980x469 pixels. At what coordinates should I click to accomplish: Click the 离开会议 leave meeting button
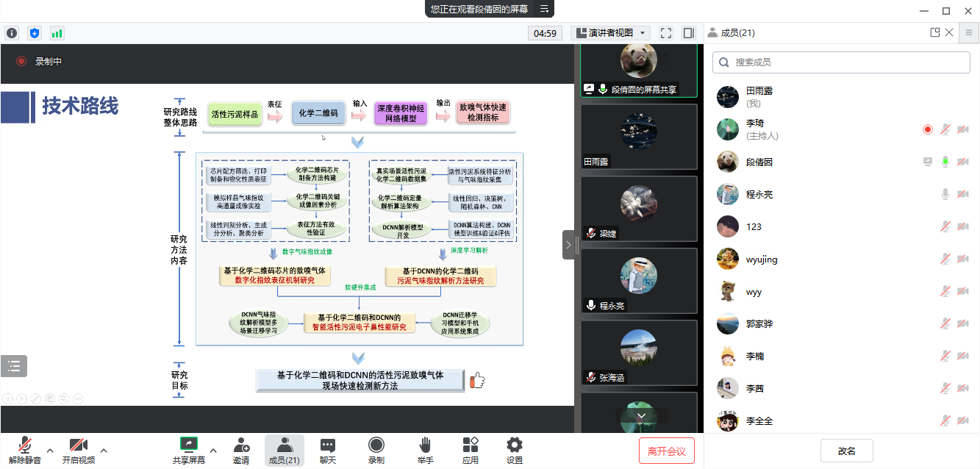pyautogui.click(x=666, y=451)
